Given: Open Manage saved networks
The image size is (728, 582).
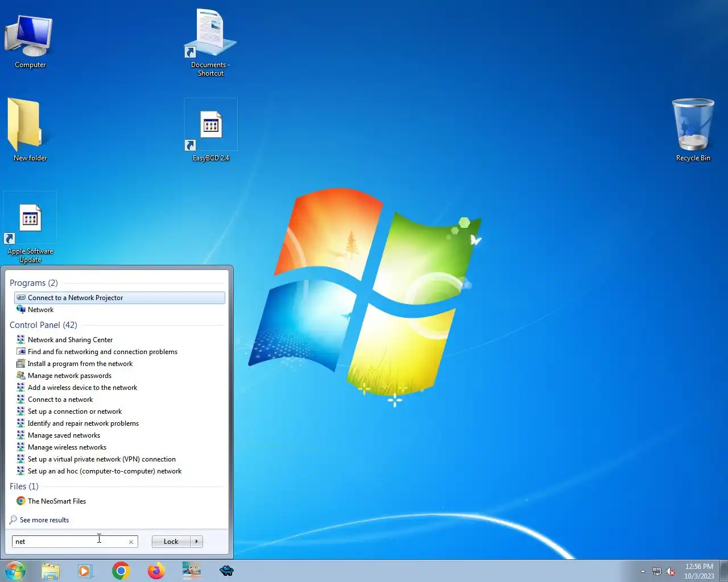Looking at the screenshot, I should click(119, 435).
